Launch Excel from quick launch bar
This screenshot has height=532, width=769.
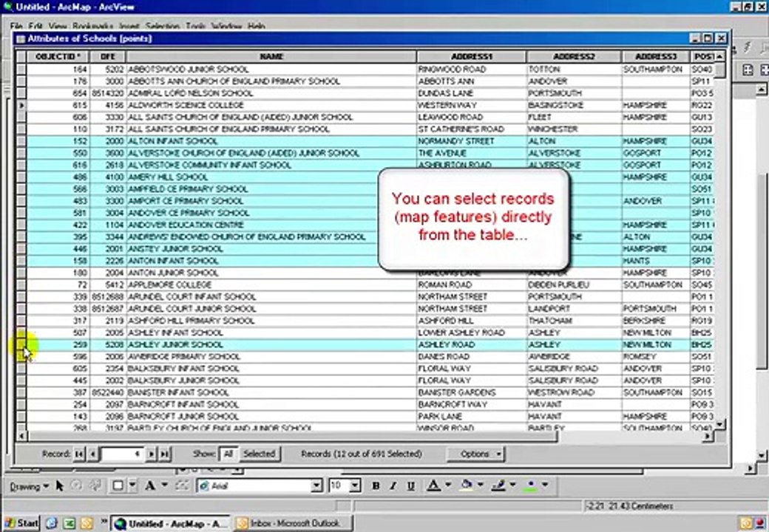(70, 523)
